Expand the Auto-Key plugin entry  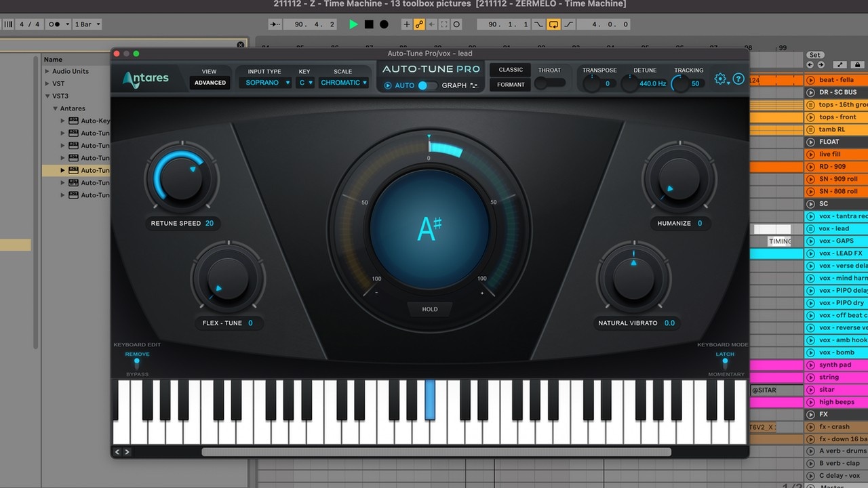click(64, 121)
